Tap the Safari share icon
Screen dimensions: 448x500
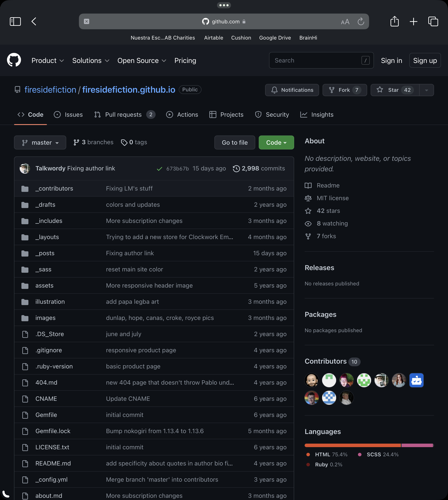point(395,21)
